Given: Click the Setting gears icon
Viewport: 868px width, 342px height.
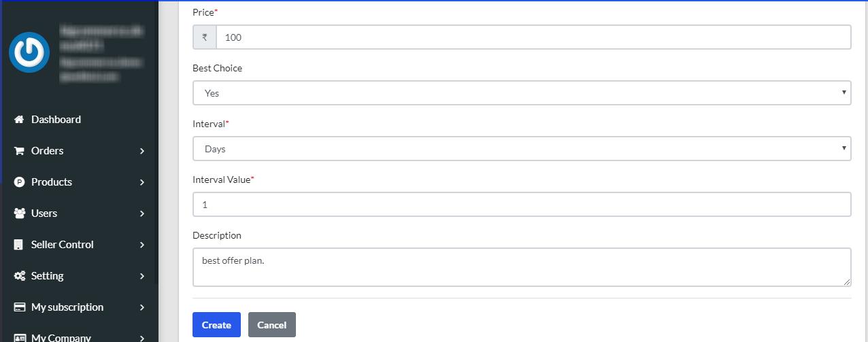Looking at the screenshot, I should coord(19,276).
